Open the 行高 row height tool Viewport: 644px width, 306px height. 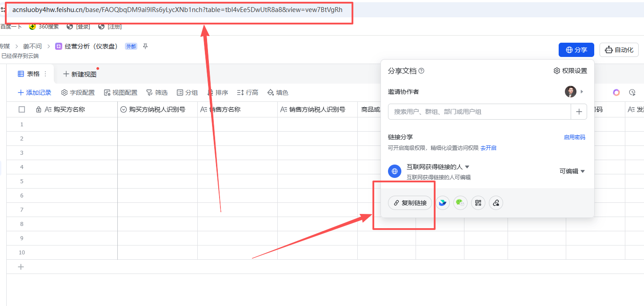click(248, 93)
